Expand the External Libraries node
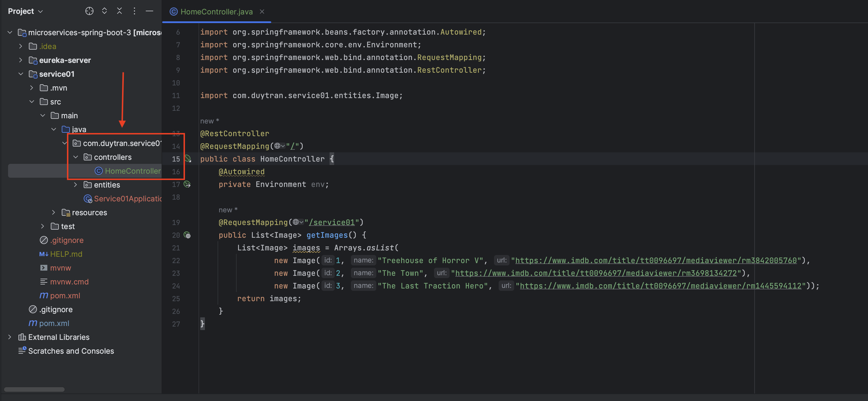This screenshot has width=868, height=401. [x=10, y=337]
